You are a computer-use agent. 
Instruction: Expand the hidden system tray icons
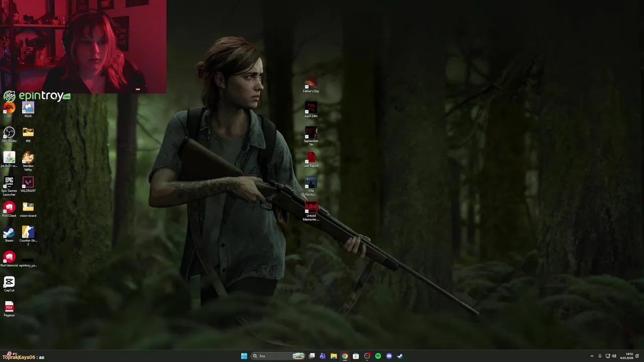592,356
